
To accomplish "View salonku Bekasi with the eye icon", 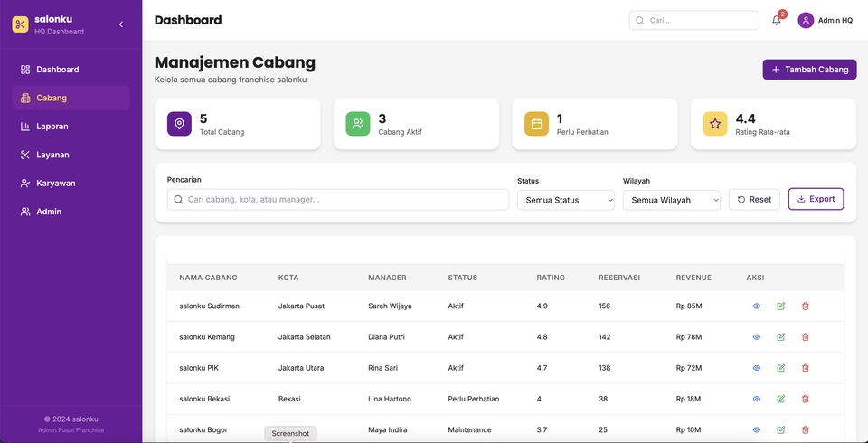I will coord(757,399).
